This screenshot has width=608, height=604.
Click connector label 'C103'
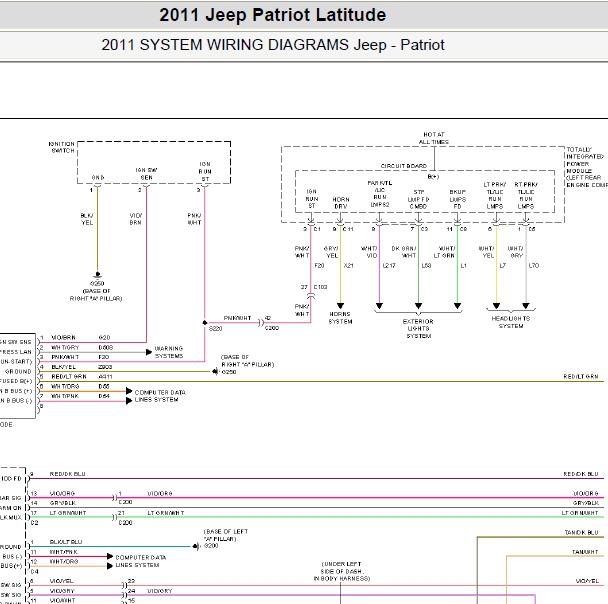[320, 287]
